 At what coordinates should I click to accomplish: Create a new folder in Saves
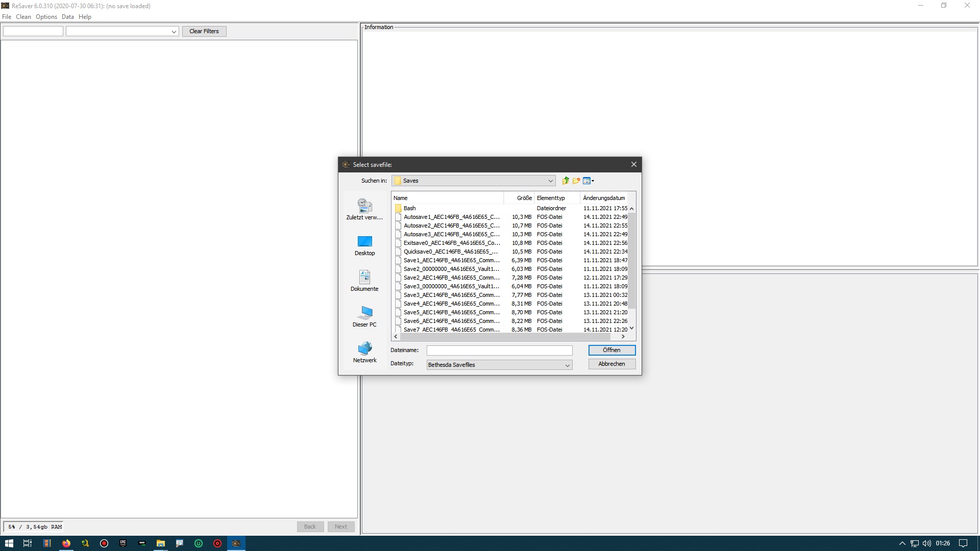click(x=576, y=181)
